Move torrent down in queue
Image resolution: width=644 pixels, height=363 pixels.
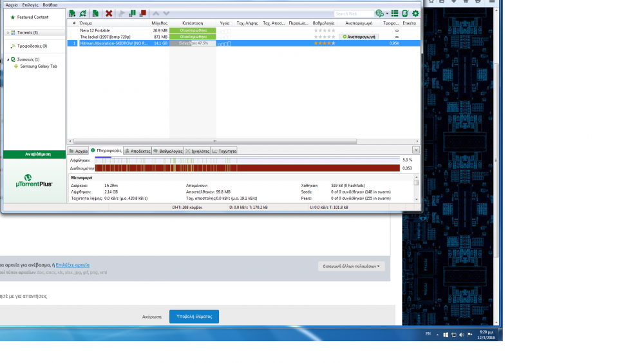click(166, 14)
